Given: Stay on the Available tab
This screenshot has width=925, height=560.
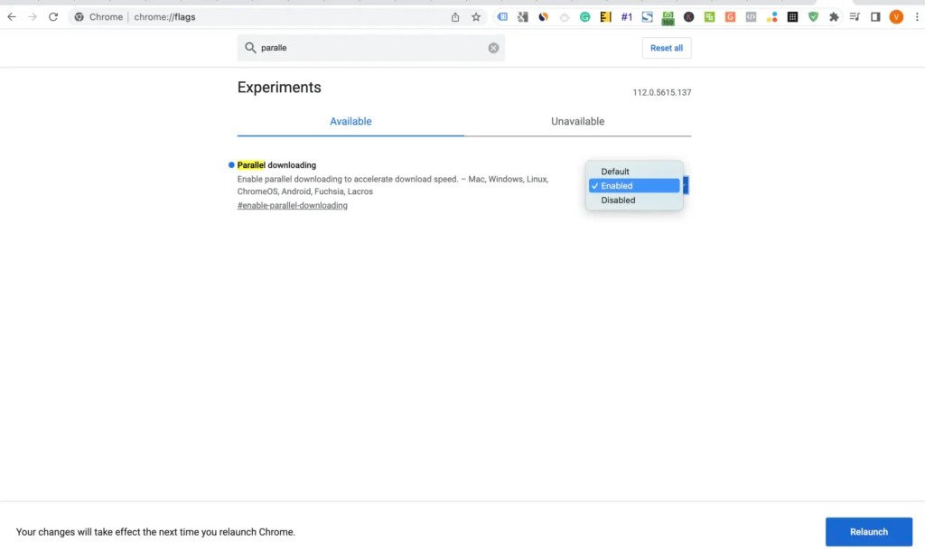Looking at the screenshot, I should pyautogui.click(x=350, y=121).
